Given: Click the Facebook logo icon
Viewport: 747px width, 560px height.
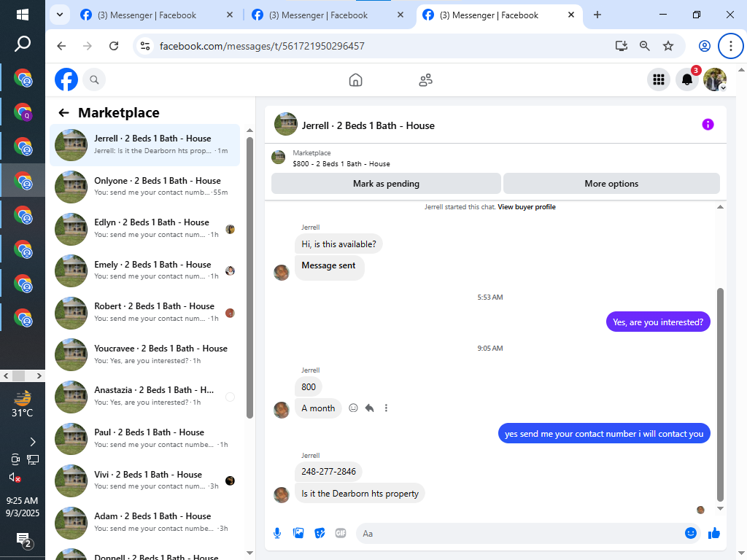Looking at the screenshot, I should click(66, 79).
